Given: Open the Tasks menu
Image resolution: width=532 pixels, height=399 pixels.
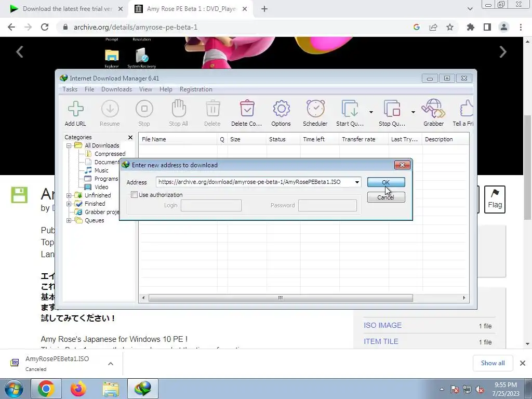Looking at the screenshot, I should pyautogui.click(x=70, y=89).
